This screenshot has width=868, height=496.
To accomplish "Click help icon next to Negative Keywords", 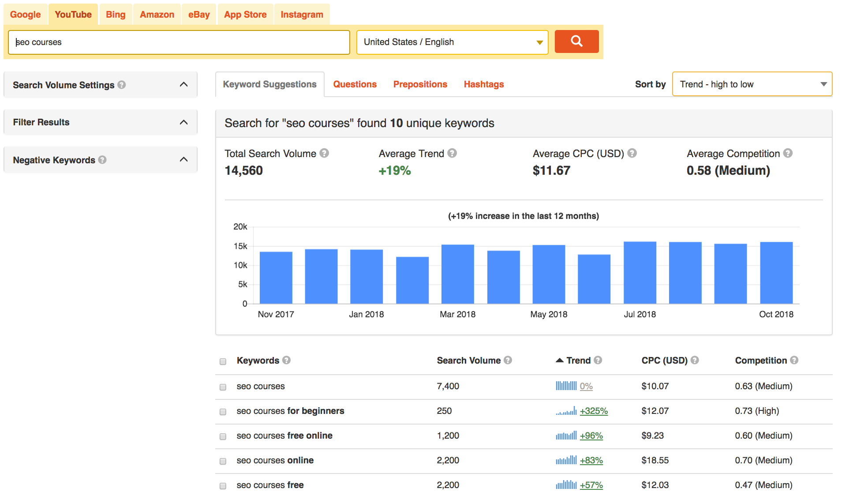I will (102, 160).
